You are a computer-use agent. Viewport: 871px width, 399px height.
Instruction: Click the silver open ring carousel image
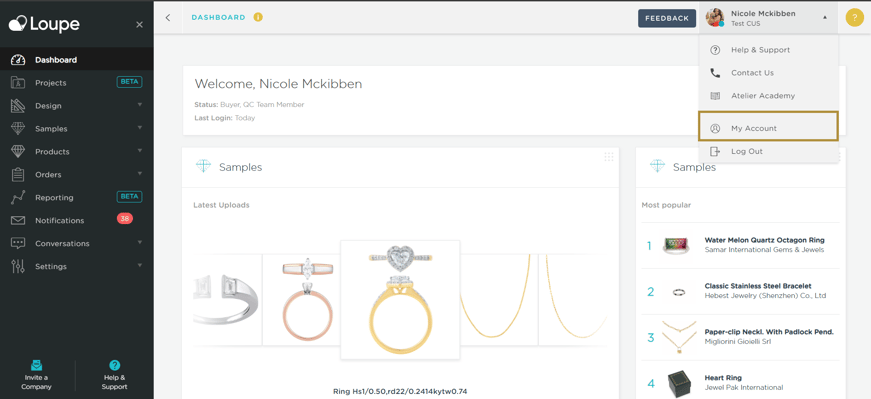tap(227, 300)
